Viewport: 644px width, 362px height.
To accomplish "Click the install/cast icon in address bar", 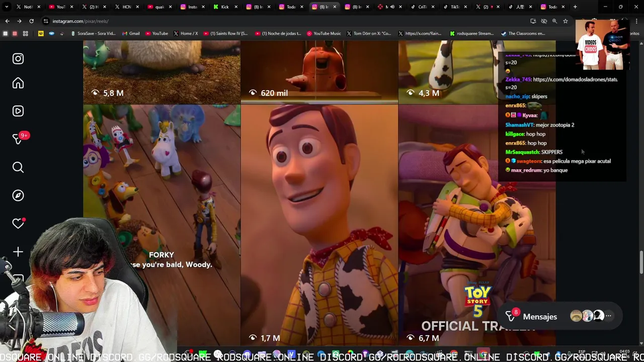I will pyautogui.click(x=533, y=21).
